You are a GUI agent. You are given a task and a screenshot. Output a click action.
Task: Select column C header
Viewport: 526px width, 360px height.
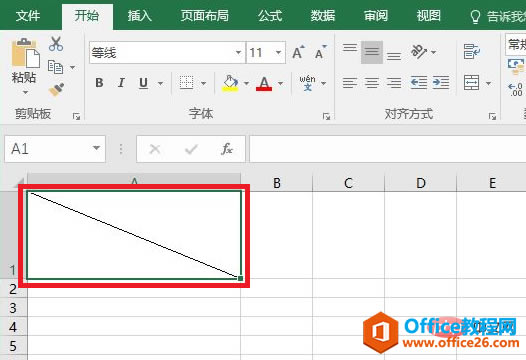click(348, 183)
